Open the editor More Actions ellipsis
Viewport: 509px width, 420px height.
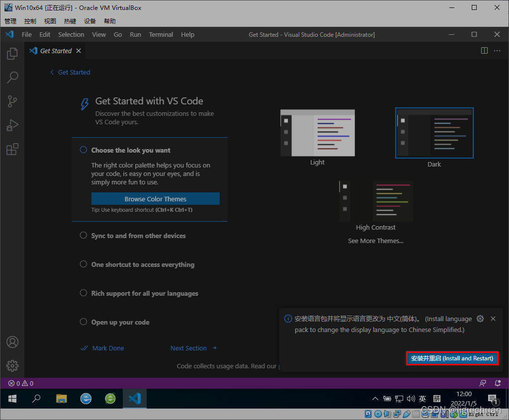497,51
